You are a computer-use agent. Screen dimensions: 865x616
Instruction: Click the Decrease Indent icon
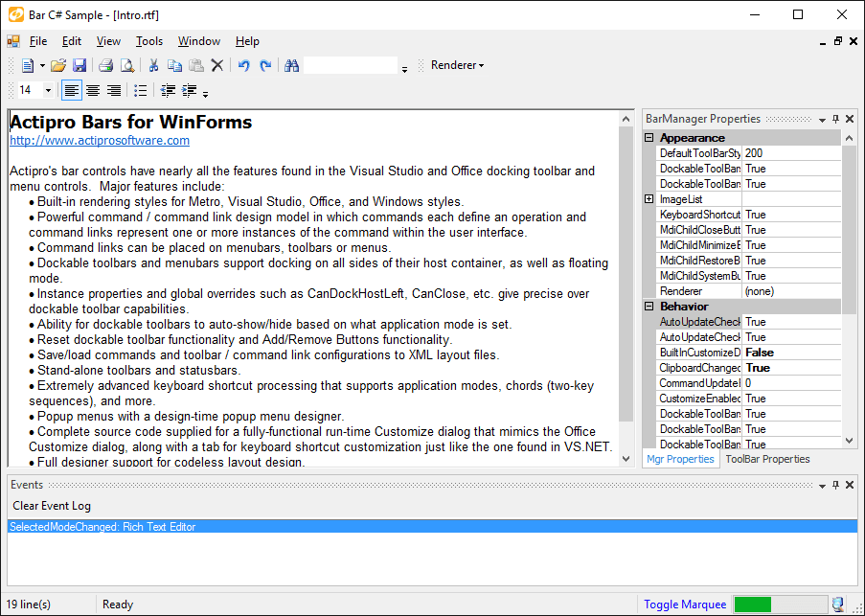[x=168, y=90]
